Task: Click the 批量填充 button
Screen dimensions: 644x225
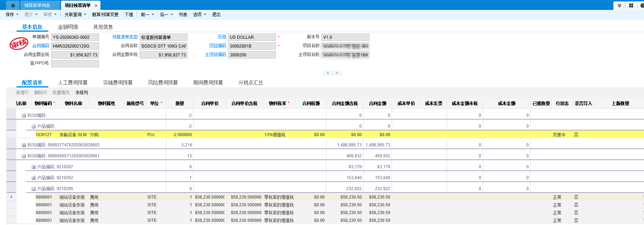Action: (61, 92)
